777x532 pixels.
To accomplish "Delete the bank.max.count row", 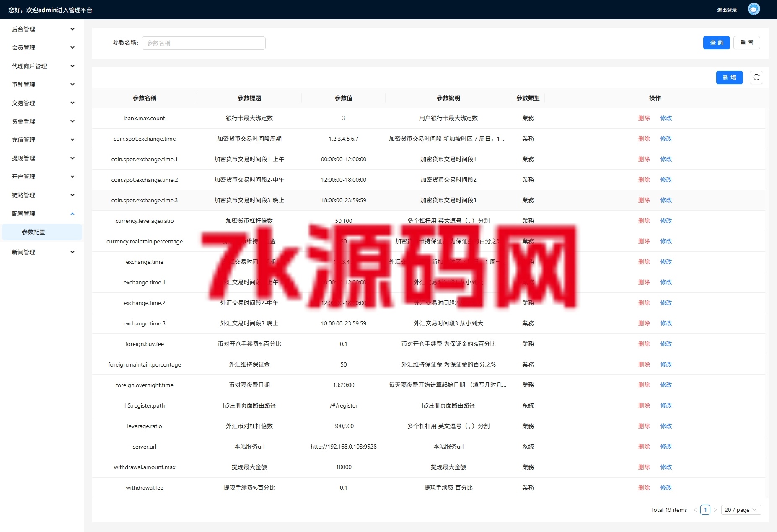I will click(x=644, y=118).
